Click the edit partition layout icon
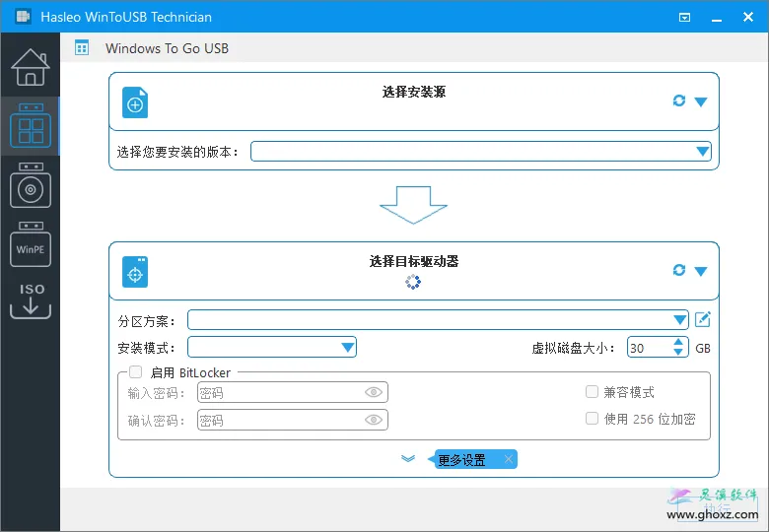This screenshot has height=532, width=769. (x=703, y=319)
